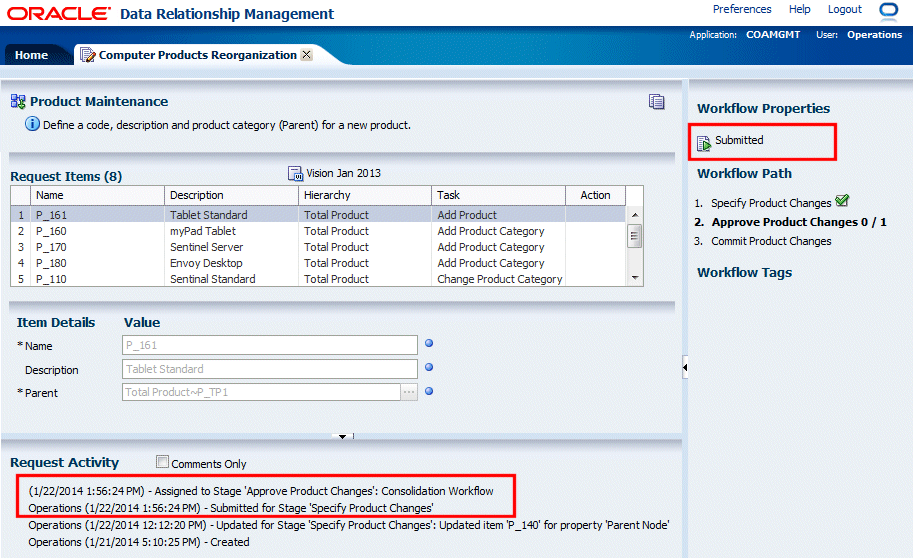Screen dimensions: 913x558
Task: Collapse the Workflow Properties side panel
Action: [x=685, y=367]
